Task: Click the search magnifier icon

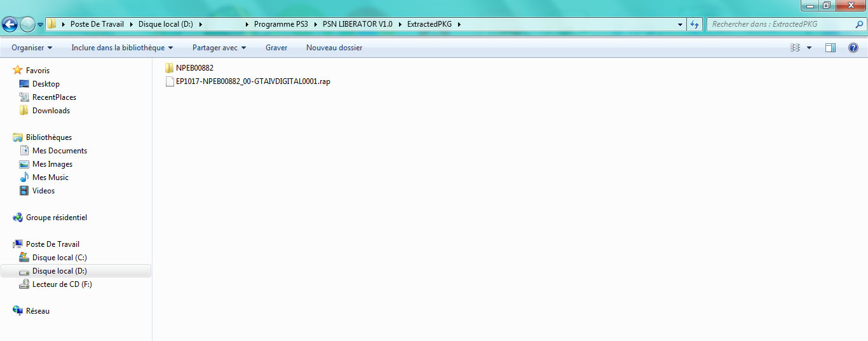Action: pos(859,24)
